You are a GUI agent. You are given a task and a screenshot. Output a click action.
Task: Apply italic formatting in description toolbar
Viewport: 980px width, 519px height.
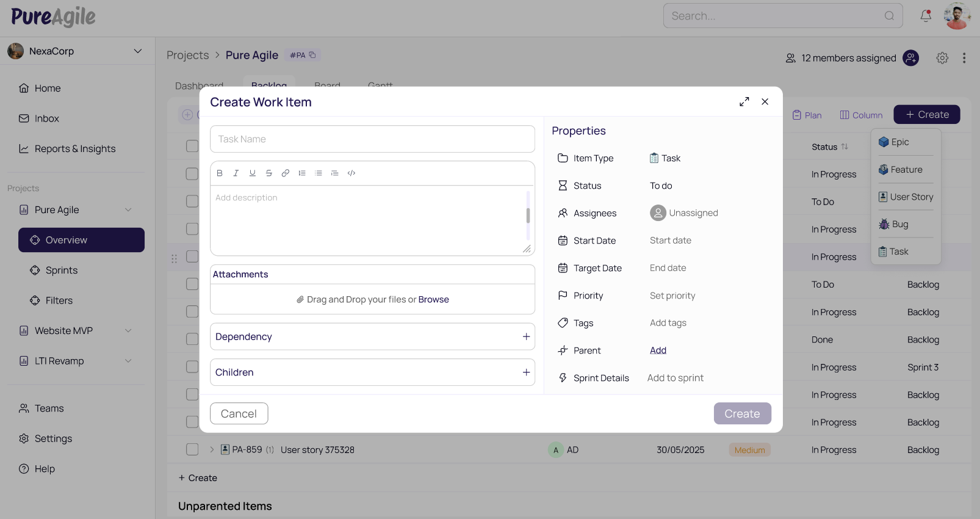coord(236,173)
